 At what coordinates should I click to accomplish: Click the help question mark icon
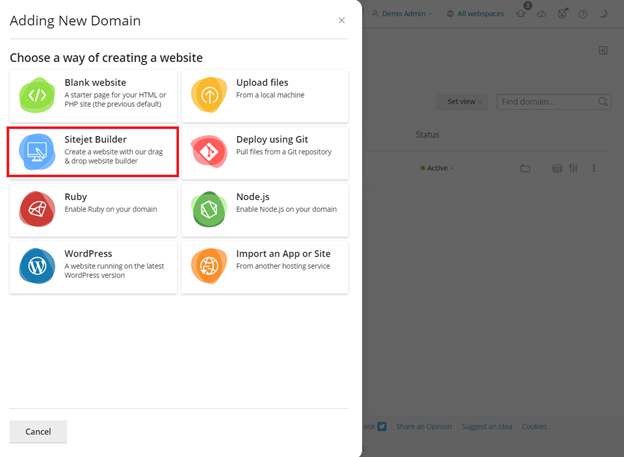pyautogui.click(x=583, y=14)
